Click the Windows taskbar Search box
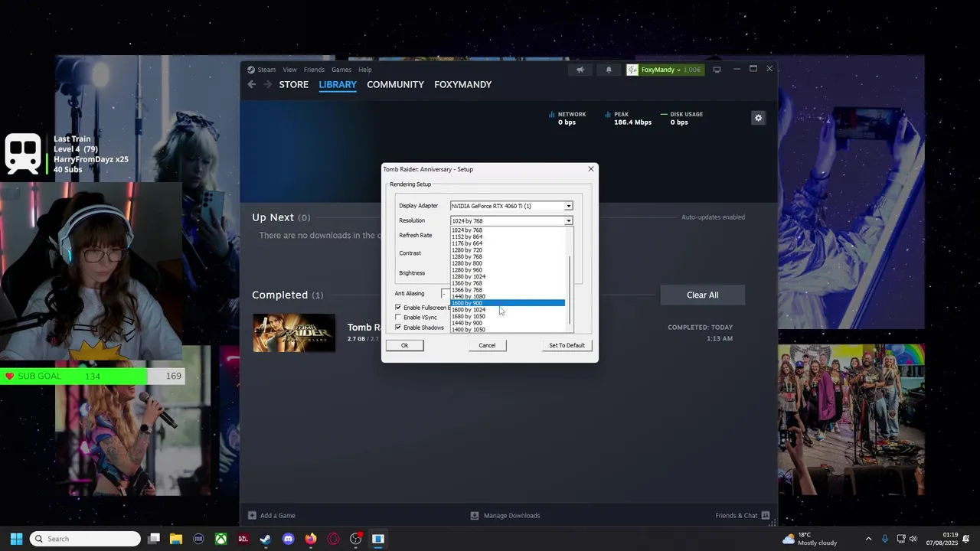This screenshot has width=980, height=551. point(85,539)
